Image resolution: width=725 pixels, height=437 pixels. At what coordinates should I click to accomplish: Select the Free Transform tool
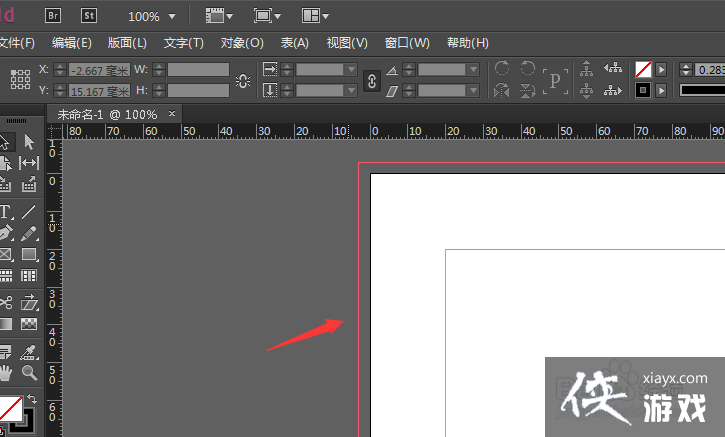coord(30,302)
